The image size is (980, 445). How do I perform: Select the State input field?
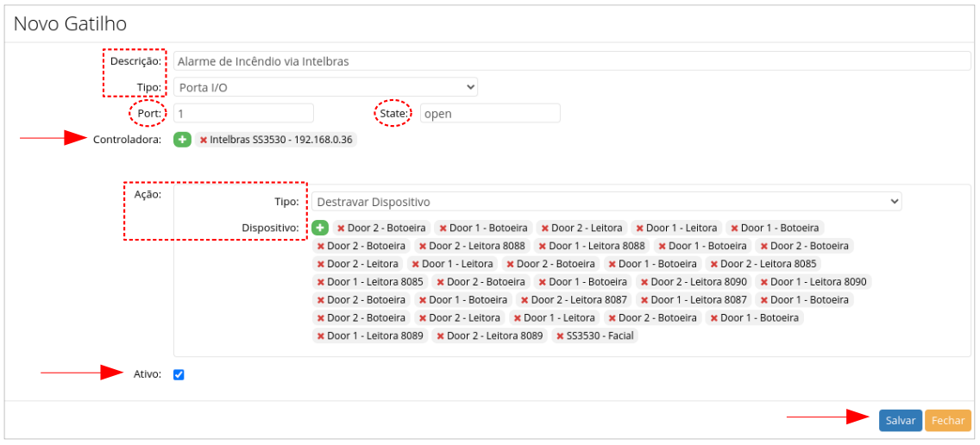[489, 114]
